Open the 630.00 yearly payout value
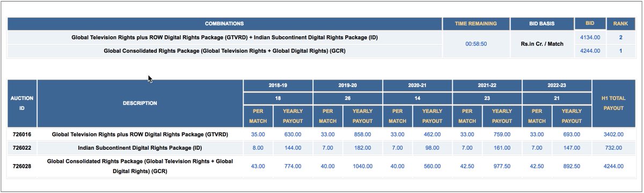The height and width of the screenshot is (193, 644). coord(293,135)
